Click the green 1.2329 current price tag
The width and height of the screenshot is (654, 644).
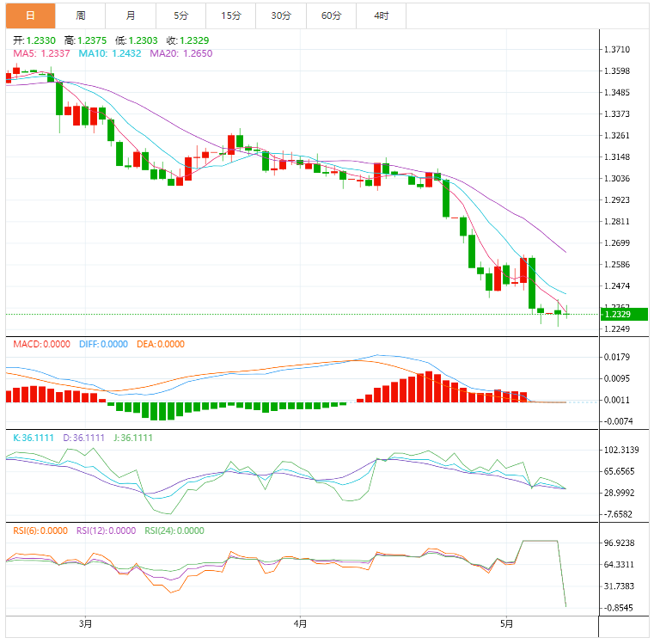pyautogui.click(x=624, y=315)
